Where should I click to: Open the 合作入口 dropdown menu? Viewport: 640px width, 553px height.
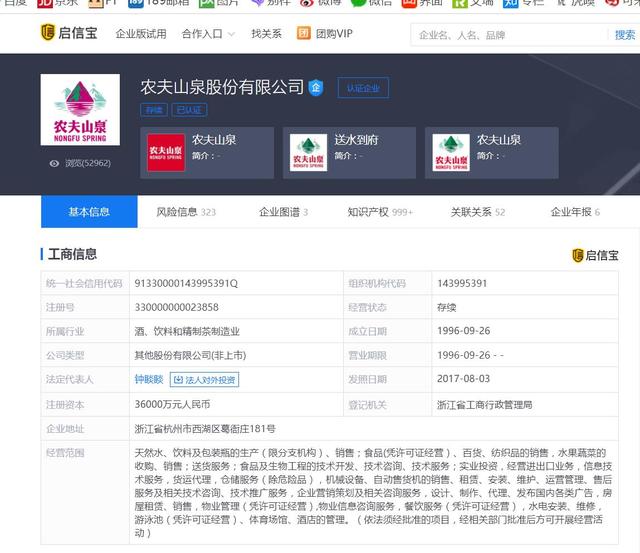click(x=207, y=34)
